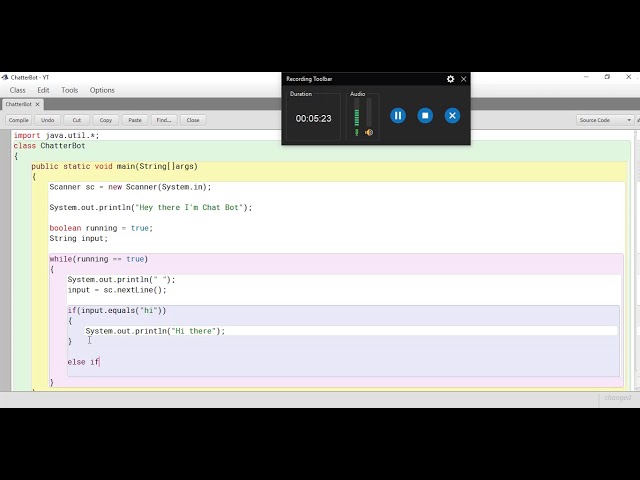The image size is (640, 480).
Task: Minimize the ChatterBot editor window
Action: pos(586,77)
